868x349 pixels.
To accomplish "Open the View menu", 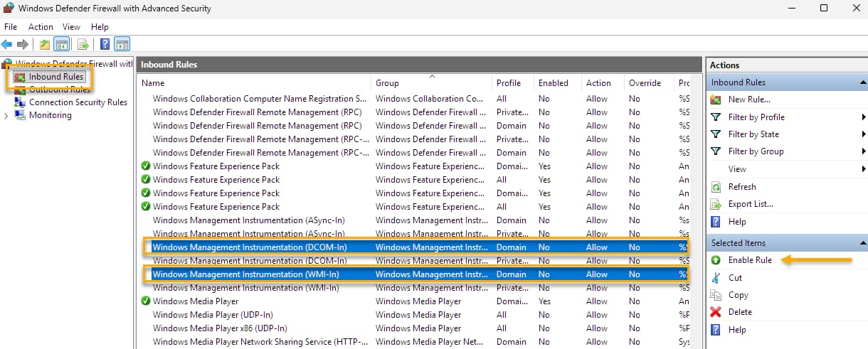I will coord(71,27).
